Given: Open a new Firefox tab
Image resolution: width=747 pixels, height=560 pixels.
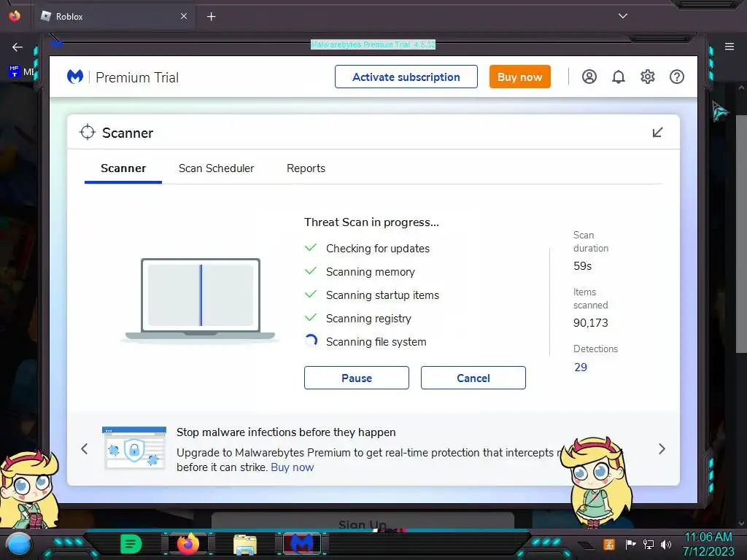Looking at the screenshot, I should pos(211,17).
